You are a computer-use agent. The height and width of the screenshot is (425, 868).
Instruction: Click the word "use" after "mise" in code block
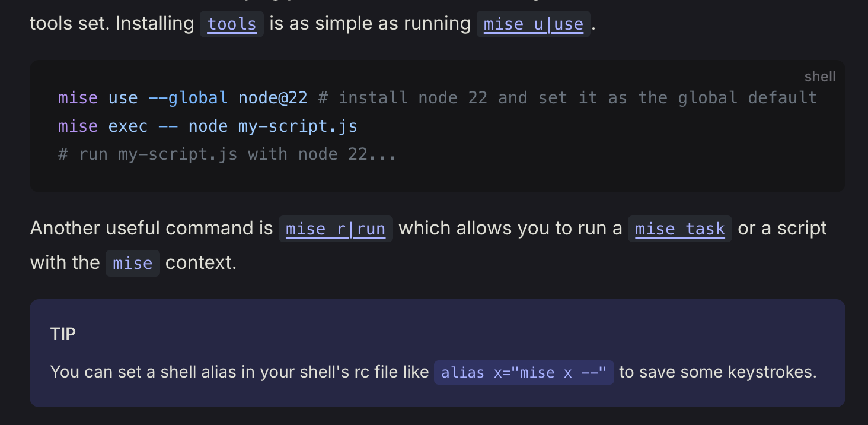click(123, 97)
